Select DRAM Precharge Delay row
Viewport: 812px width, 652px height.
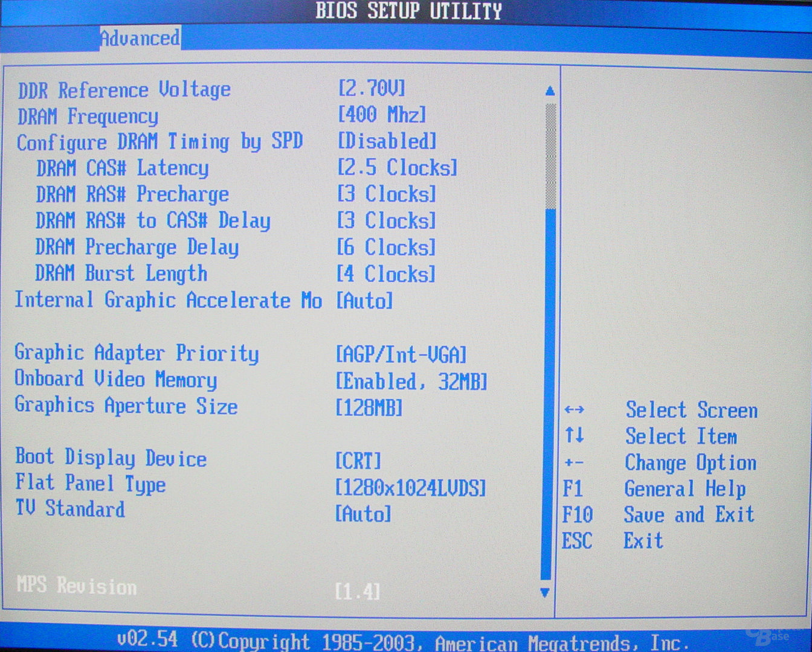137,248
